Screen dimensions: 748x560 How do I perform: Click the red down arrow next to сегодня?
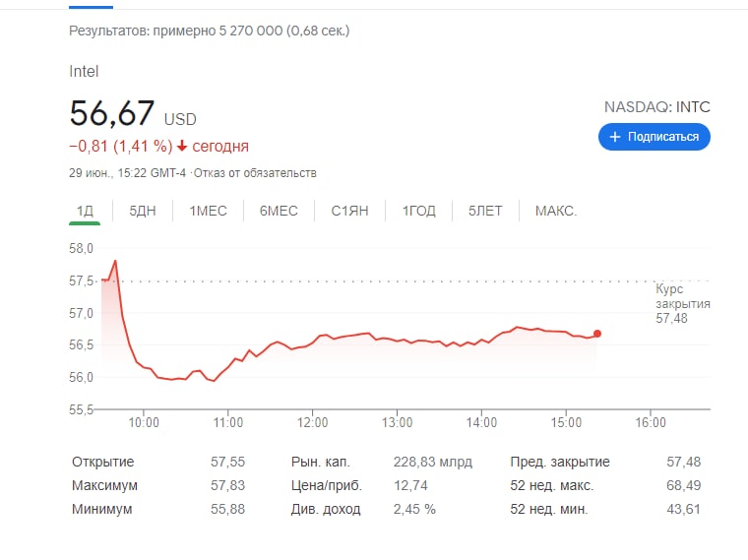[x=182, y=146]
